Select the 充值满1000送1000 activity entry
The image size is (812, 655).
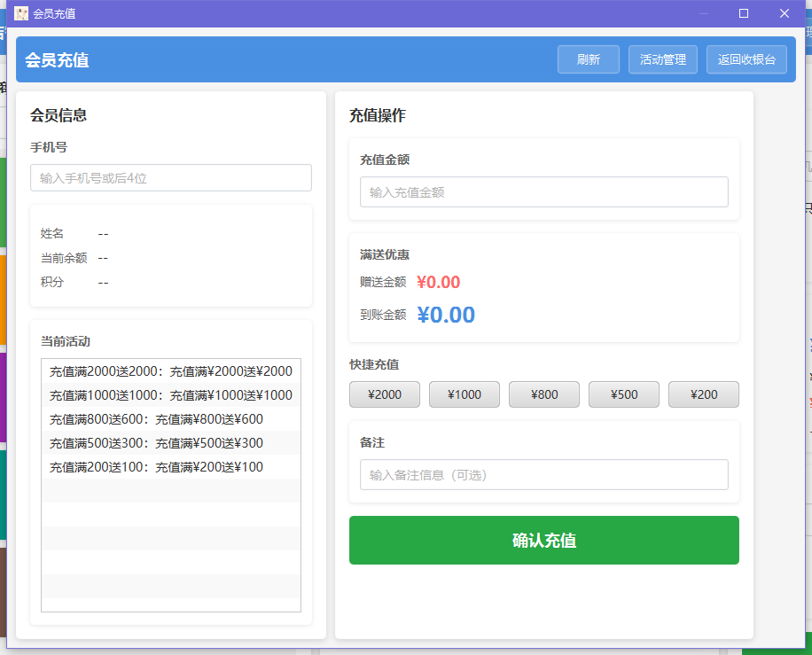pos(170,396)
